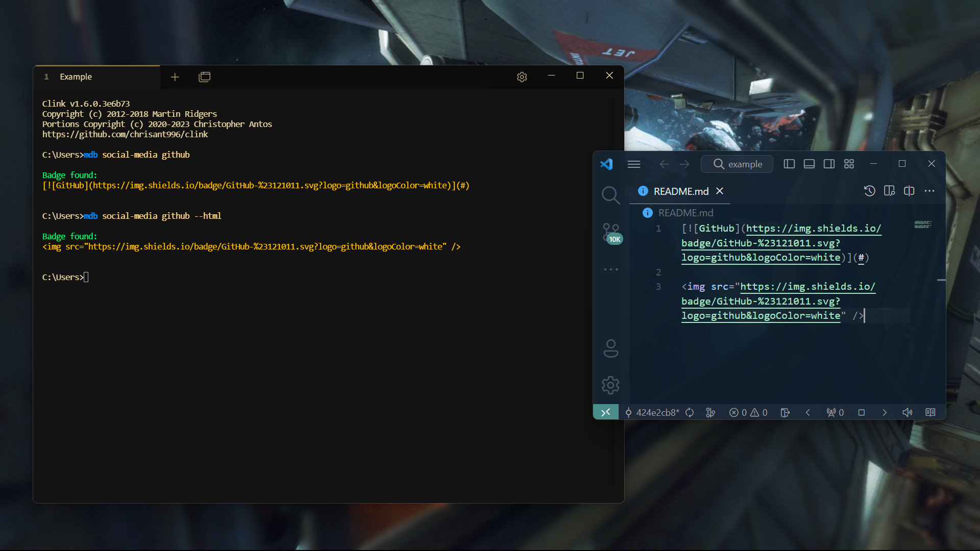Image resolution: width=980 pixels, height=551 pixels.
Task: Toggle the bottom panel layout icon
Action: click(x=809, y=164)
